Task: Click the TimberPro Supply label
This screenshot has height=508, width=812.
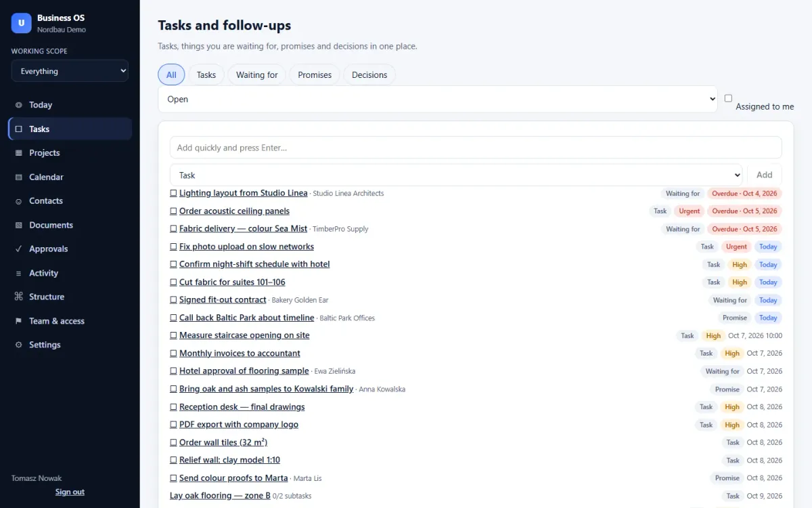Action: coord(340,229)
